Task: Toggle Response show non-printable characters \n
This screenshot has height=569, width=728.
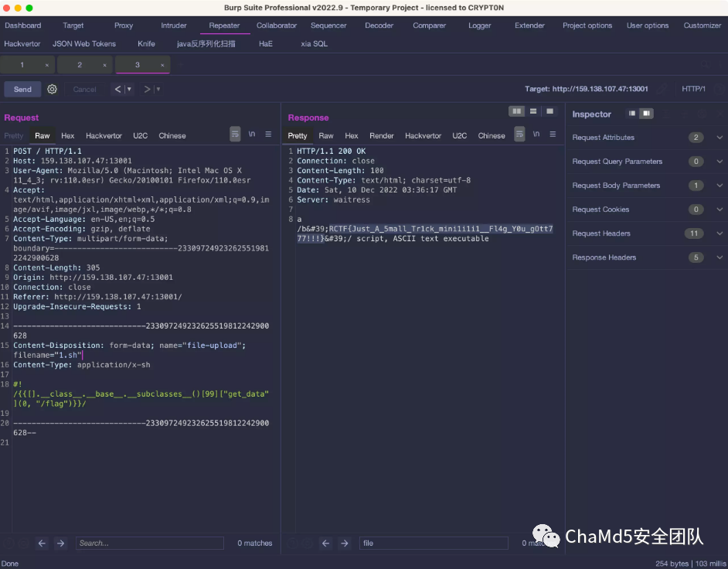Action: click(x=536, y=135)
